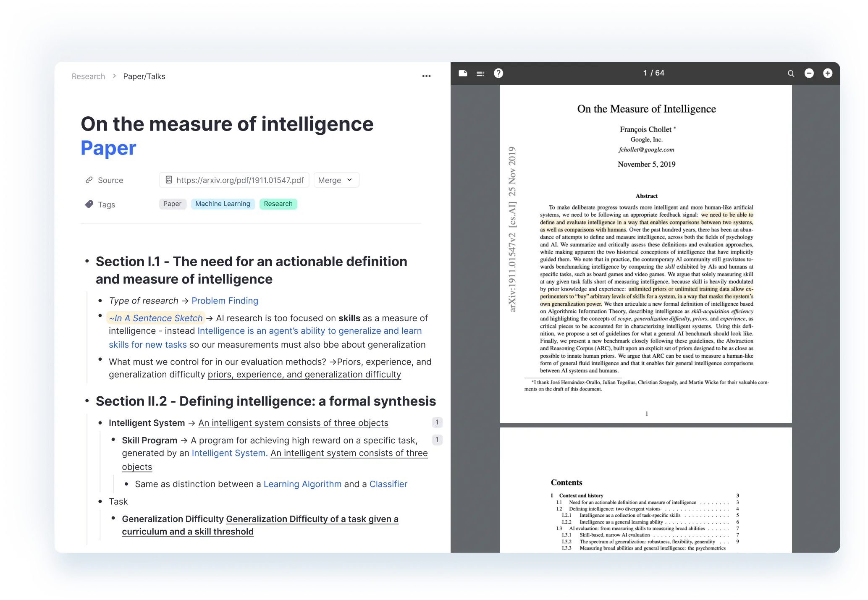Open underlined 'priors, experience, and generalization difficulty' reference
Screen dimensions: 868x600
pyautogui.click(x=304, y=374)
